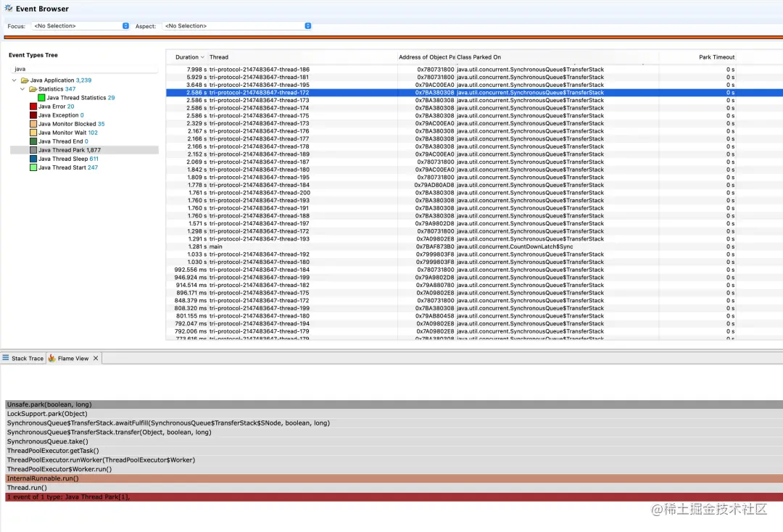
Task: Select the 1.778 s thread-184 row
Action: [474, 185]
